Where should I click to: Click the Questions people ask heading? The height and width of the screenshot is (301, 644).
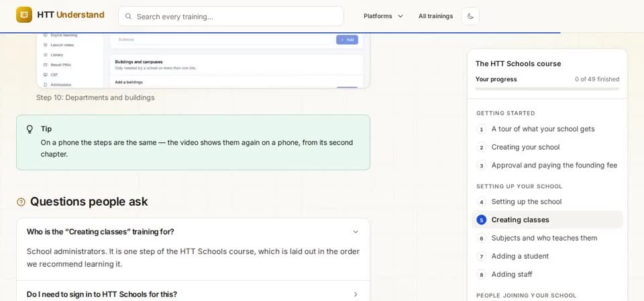pos(89,202)
